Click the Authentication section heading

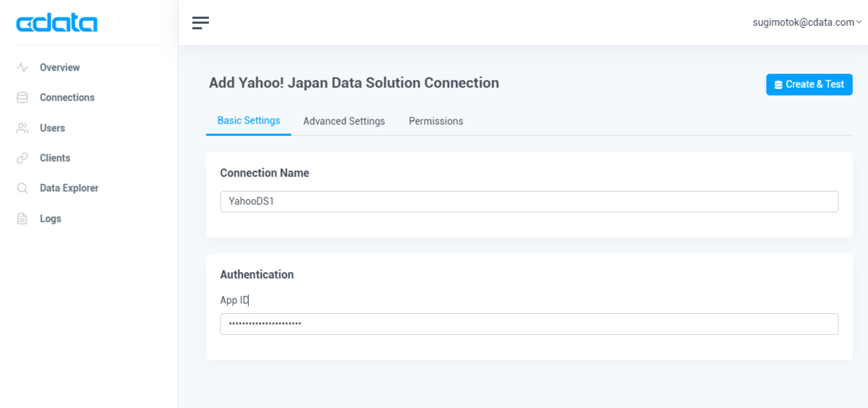click(257, 274)
